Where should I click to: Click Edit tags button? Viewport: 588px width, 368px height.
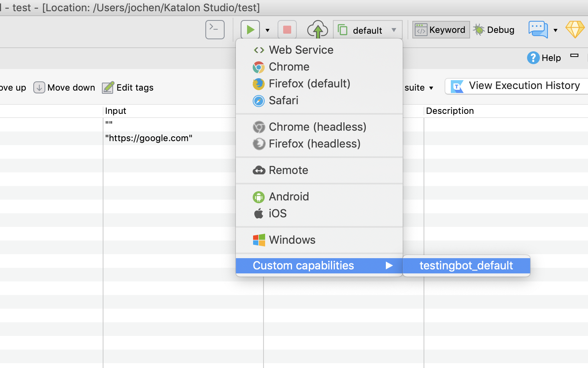tap(128, 87)
